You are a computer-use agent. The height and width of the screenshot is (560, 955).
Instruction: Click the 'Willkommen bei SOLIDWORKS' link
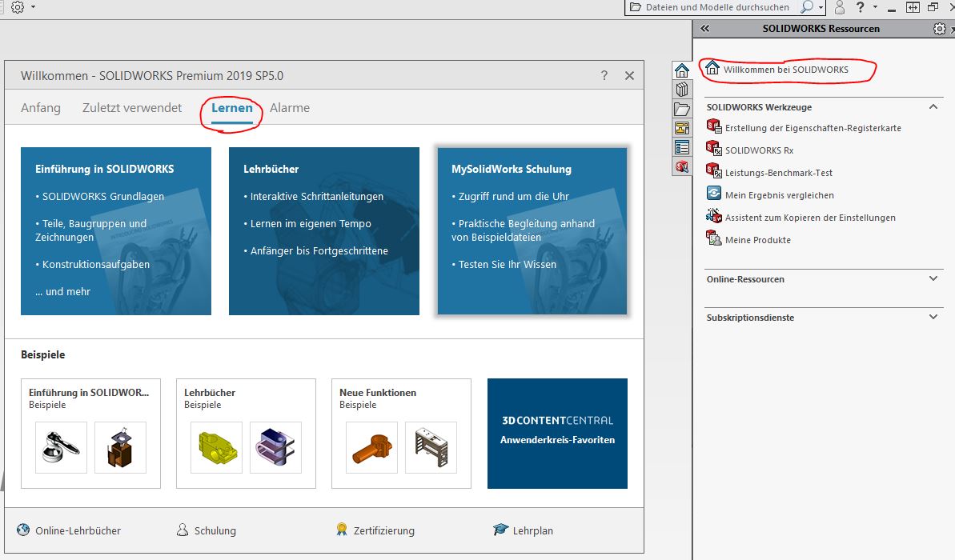pyautogui.click(x=785, y=70)
